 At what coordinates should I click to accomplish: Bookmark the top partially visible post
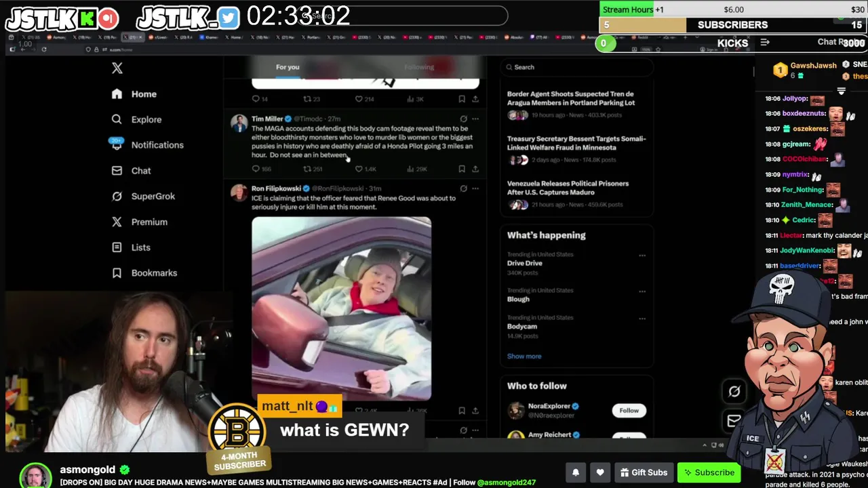(462, 99)
